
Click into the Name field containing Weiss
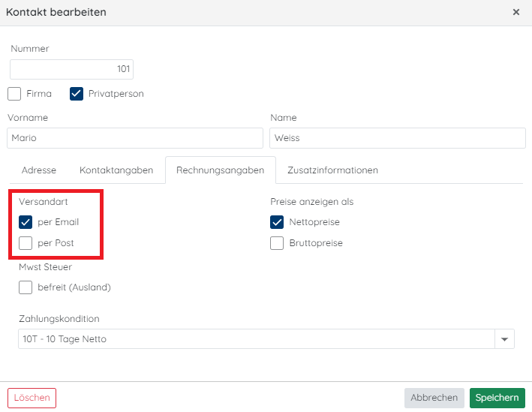(x=398, y=138)
